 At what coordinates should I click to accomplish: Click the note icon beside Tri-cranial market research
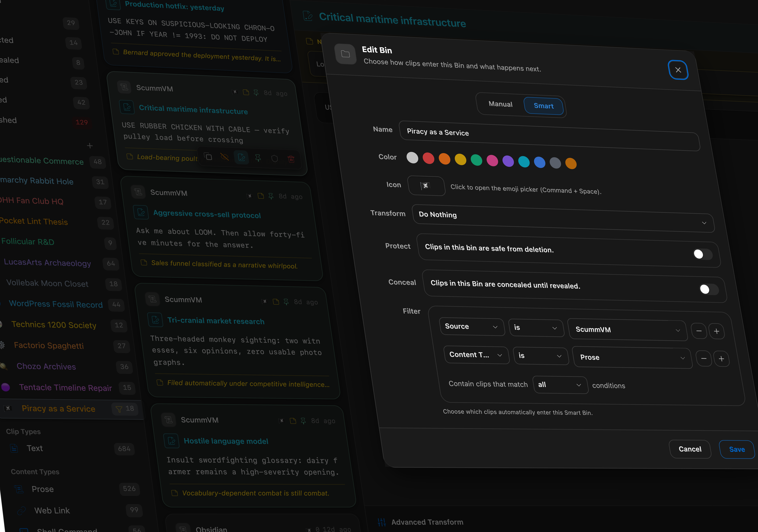click(155, 320)
